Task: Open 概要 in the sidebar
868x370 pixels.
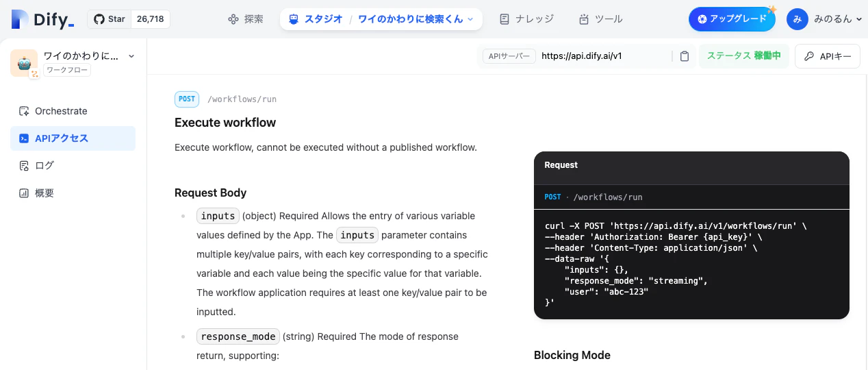Action: pyautogui.click(x=73, y=193)
